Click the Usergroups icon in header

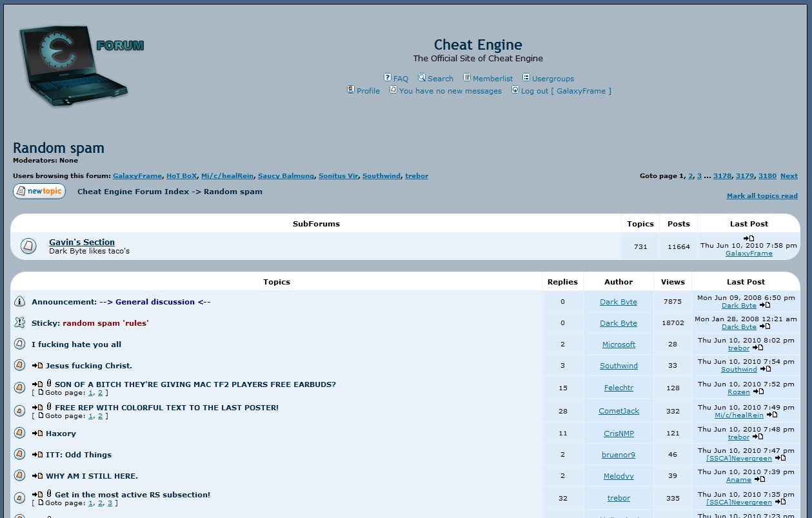526,77
